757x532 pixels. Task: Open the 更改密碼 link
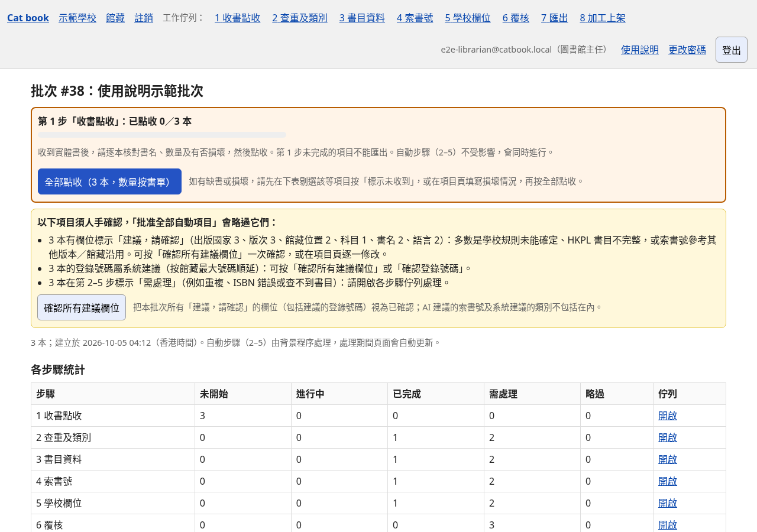pos(687,50)
